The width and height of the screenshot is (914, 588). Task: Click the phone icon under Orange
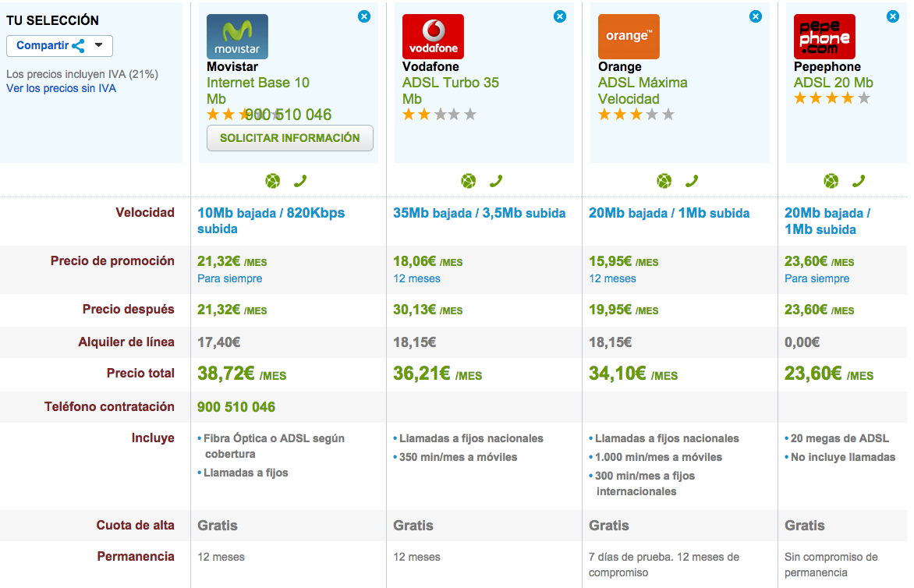click(x=692, y=181)
